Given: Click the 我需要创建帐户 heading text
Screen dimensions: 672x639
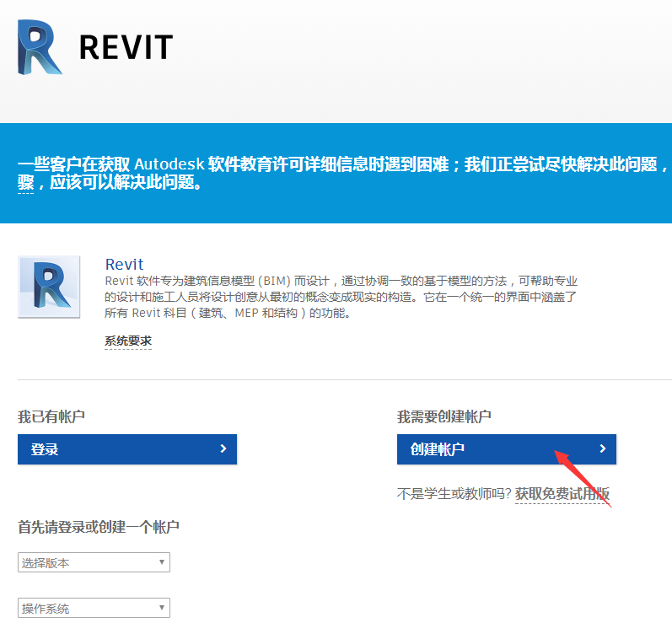Looking at the screenshot, I should click(444, 416).
